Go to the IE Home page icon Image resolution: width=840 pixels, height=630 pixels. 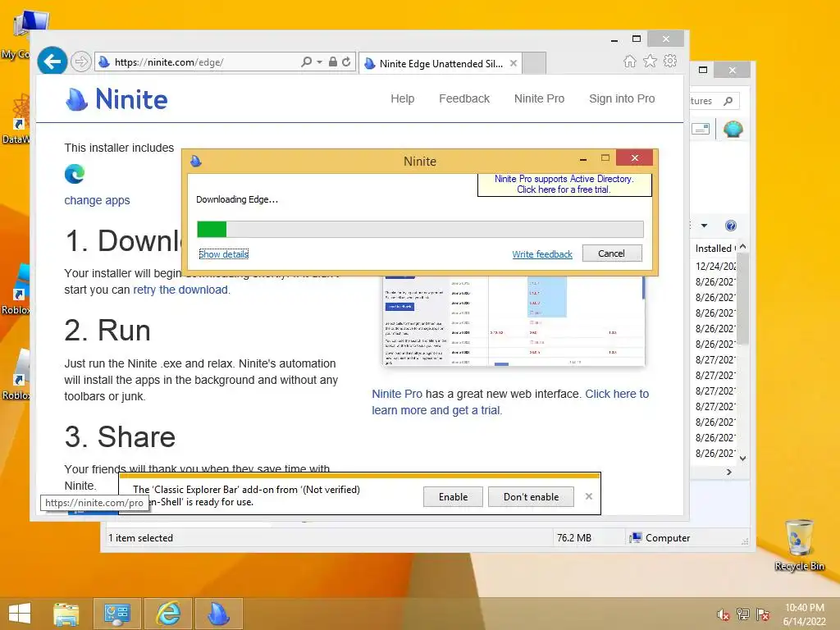click(x=630, y=61)
